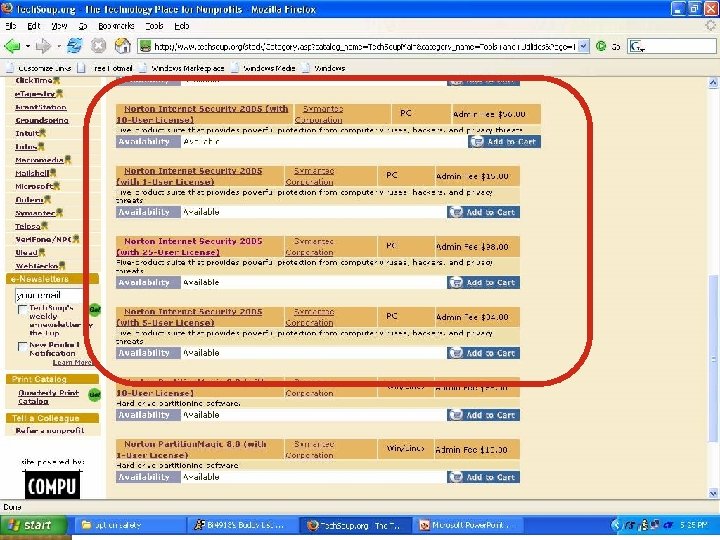This screenshot has height=540, width=720.
Task: Open Norton Internet Security 1-User License link
Action: tap(189, 176)
